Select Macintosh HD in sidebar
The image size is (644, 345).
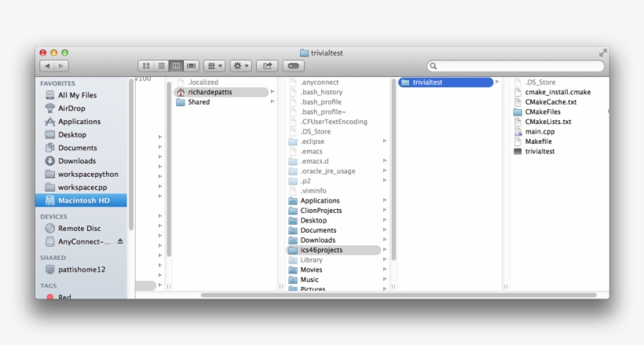(x=82, y=200)
